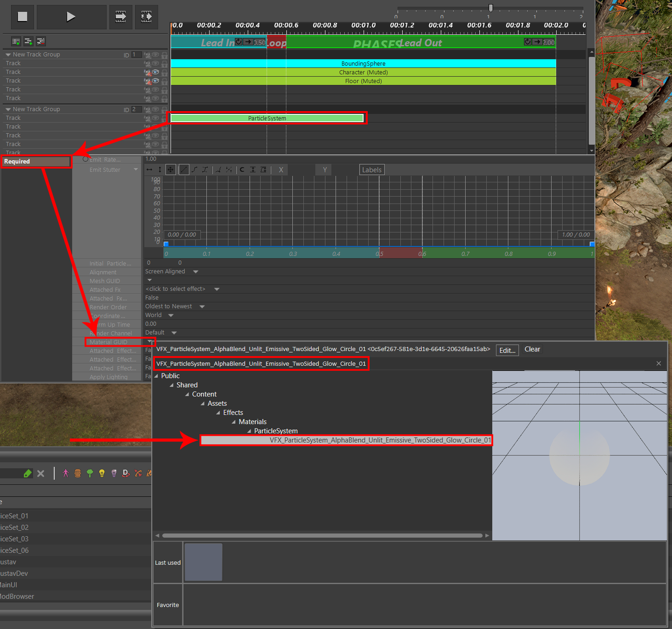
Task: Click the add track icon
Action: (28, 42)
